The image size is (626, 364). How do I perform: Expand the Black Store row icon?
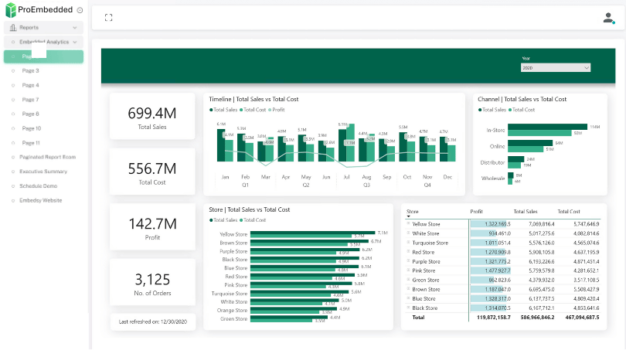pyautogui.click(x=409, y=308)
